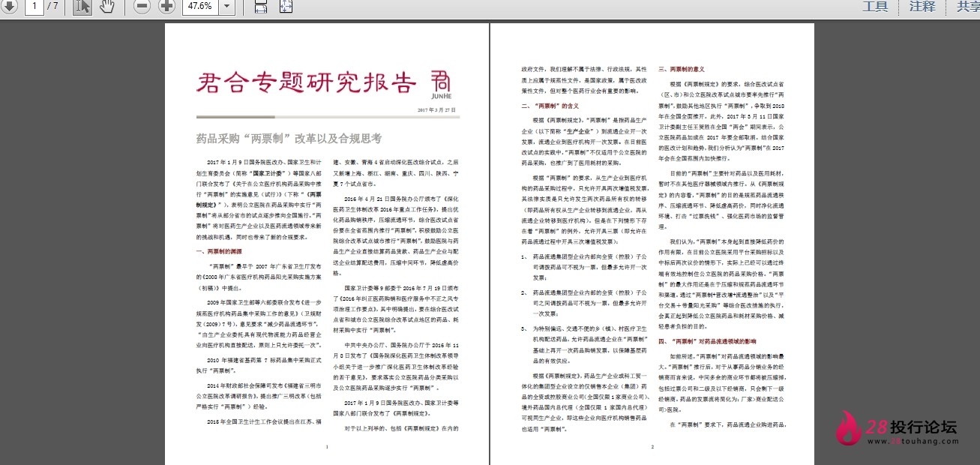Click the heading 一、两票制的渊源
The width and height of the screenshot is (980, 465).
click(x=219, y=251)
